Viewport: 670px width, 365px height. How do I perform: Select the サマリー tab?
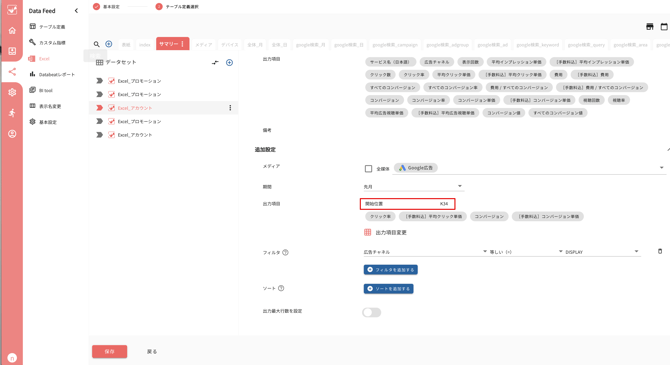coord(172,44)
